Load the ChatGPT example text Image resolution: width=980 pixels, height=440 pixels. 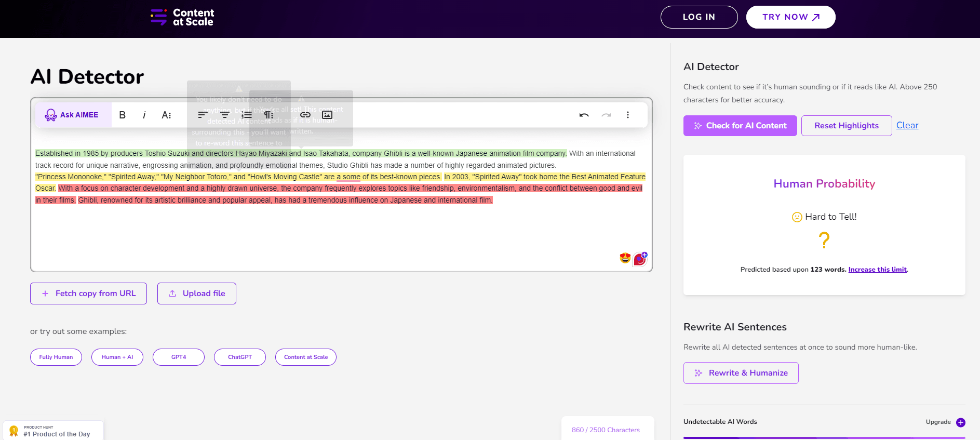click(x=239, y=357)
